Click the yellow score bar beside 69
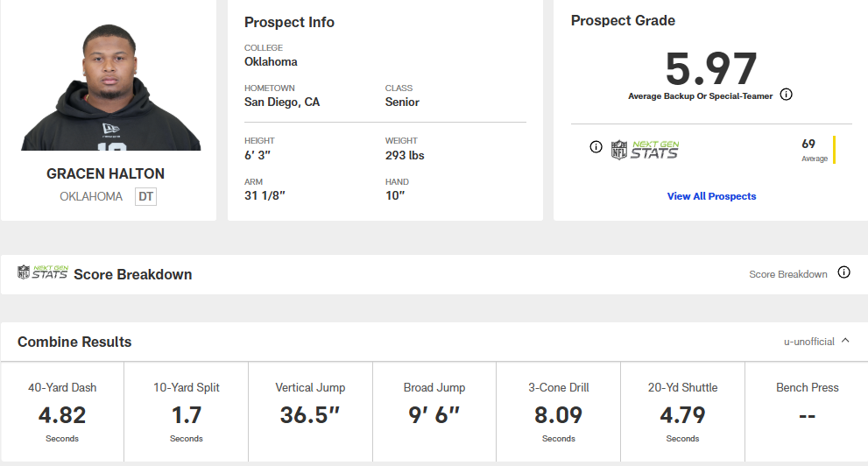The width and height of the screenshot is (868, 466). coord(834,150)
